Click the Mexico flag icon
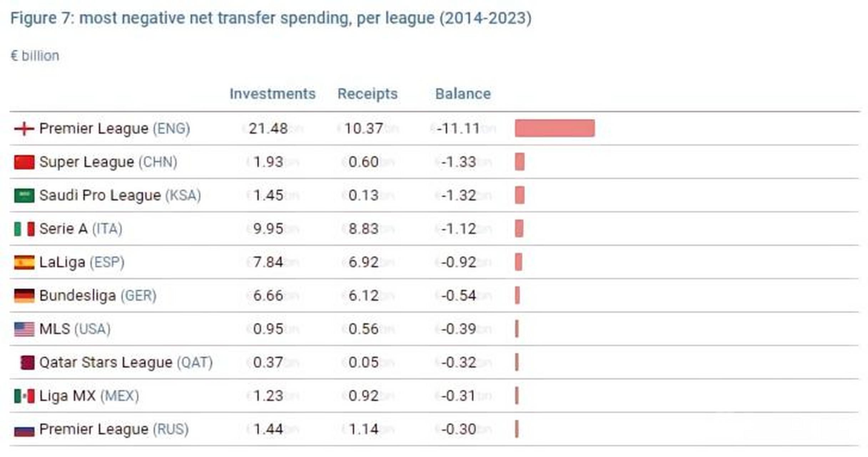Viewport: 868px width, 457px height. pyautogui.click(x=24, y=396)
